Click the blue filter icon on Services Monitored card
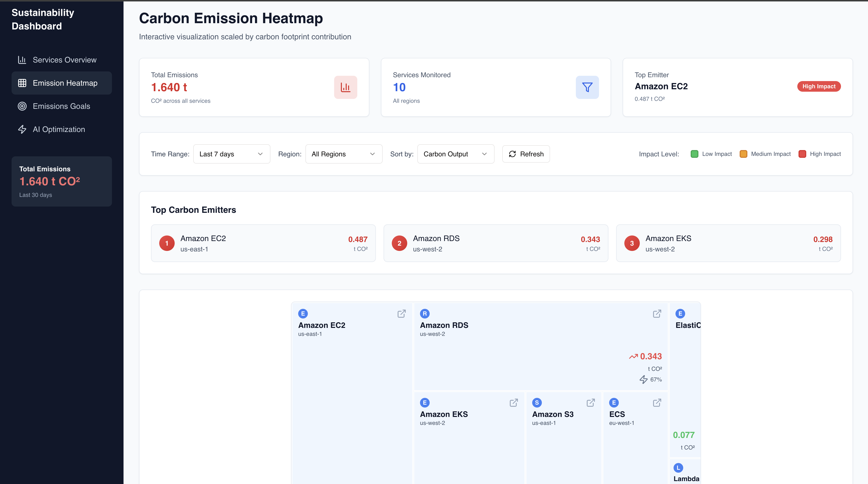Screen dimensions: 868x484 click(587, 87)
